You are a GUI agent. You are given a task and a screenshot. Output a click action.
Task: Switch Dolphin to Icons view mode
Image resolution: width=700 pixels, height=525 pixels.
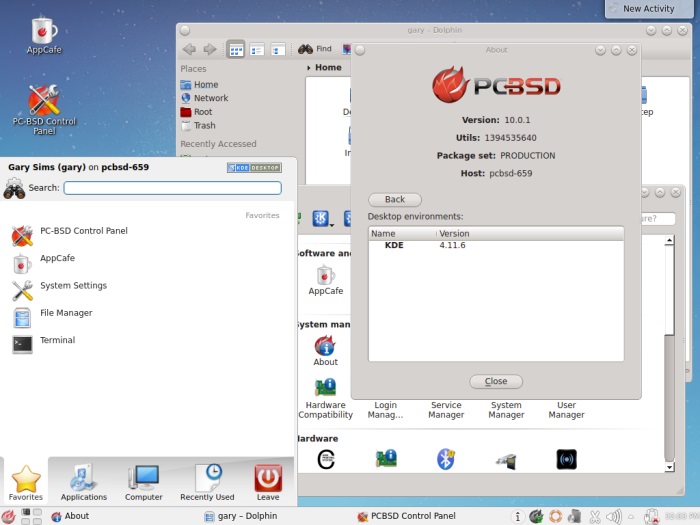coord(236,50)
